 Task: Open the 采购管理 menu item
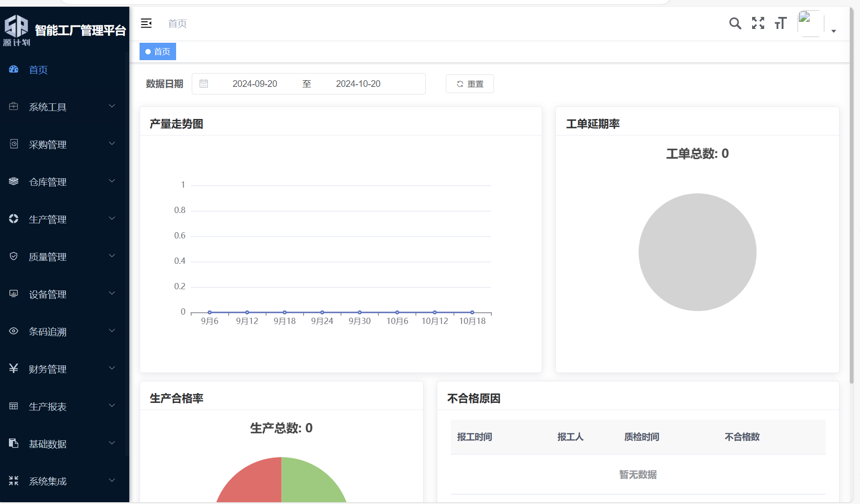tap(65, 144)
